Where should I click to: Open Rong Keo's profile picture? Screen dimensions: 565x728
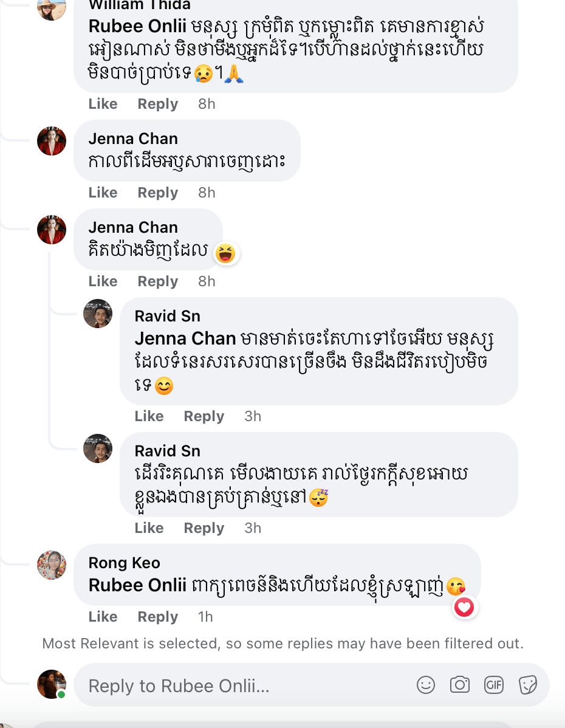click(52, 565)
